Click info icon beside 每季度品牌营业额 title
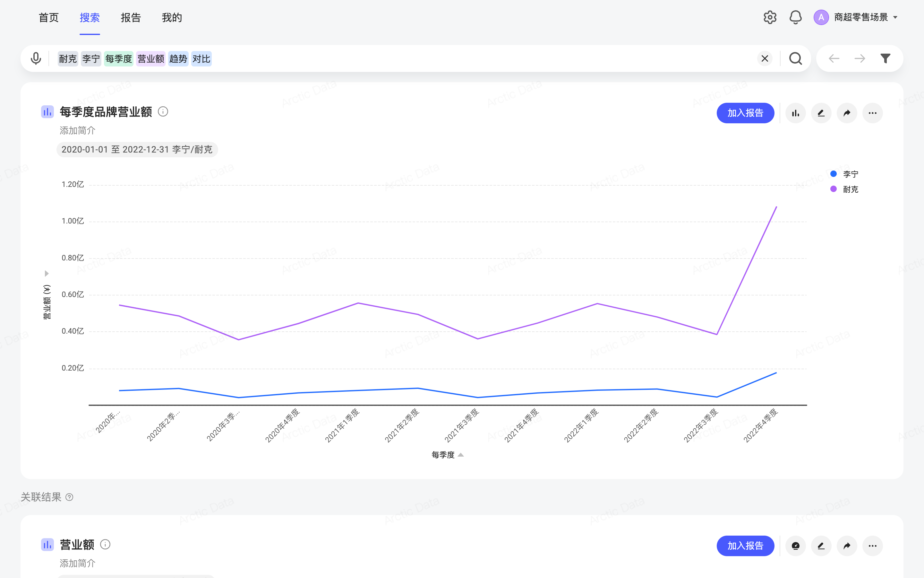The width and height of the screenshot is (924, 578). click(x=163, y=112)
